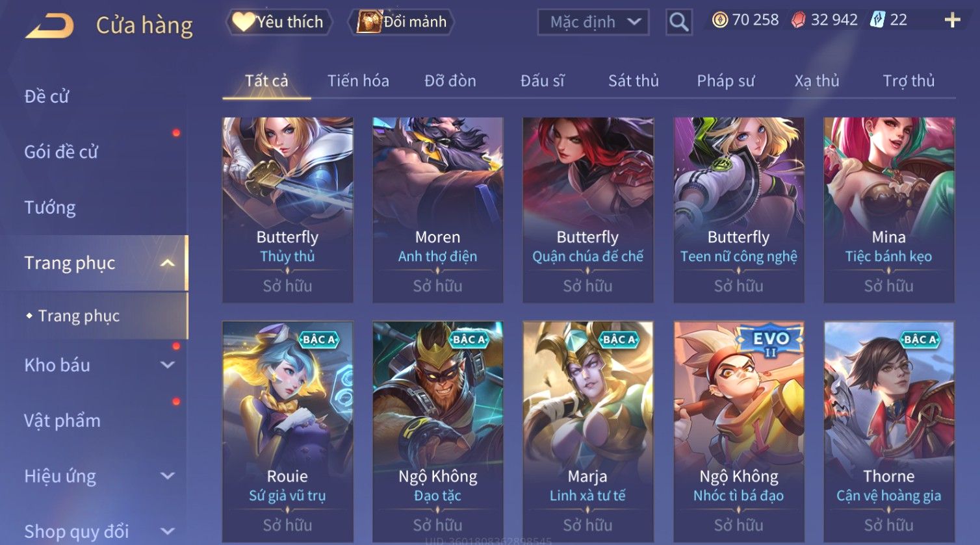The image size is (980, 545).
Task: Open the search magnifier icon
Action: pyautogui.click(x=679, y=22)
